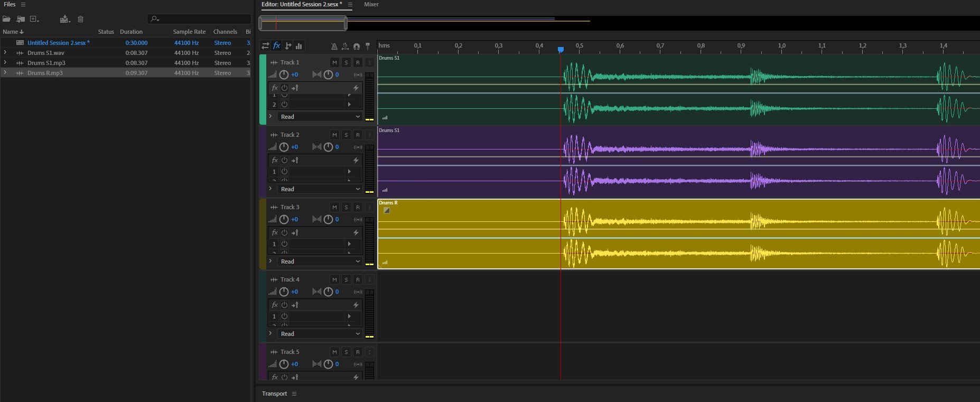Open the New File dropdown in Files panel
This screenshot has height=402, width=980.
(x=35, y=19)
